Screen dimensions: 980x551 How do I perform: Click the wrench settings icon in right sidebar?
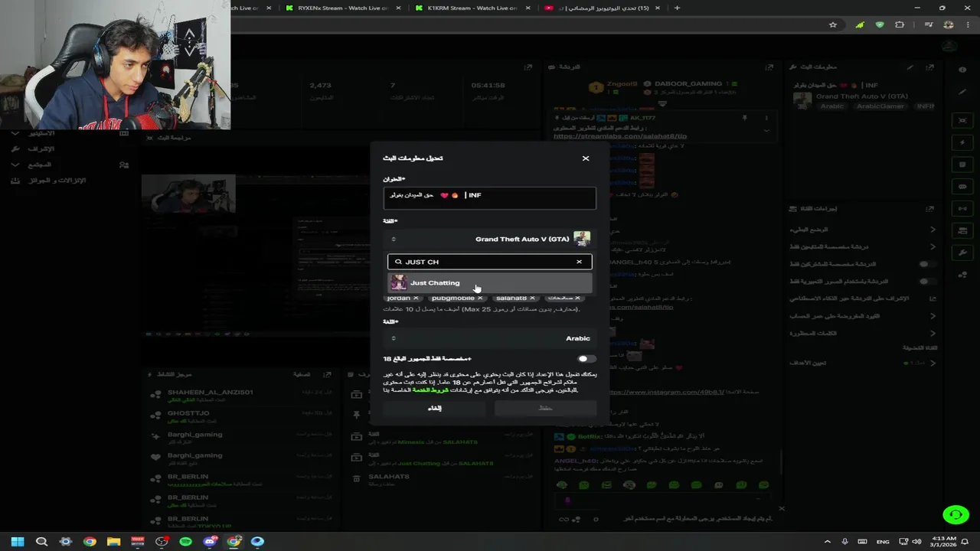(962, 253)
